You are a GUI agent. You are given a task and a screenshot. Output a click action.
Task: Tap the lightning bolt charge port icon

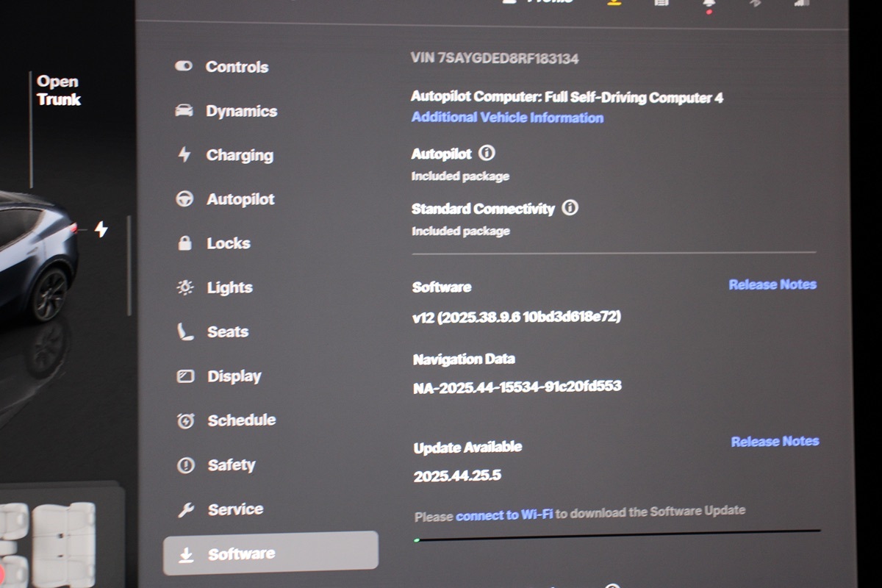(101, 230)
